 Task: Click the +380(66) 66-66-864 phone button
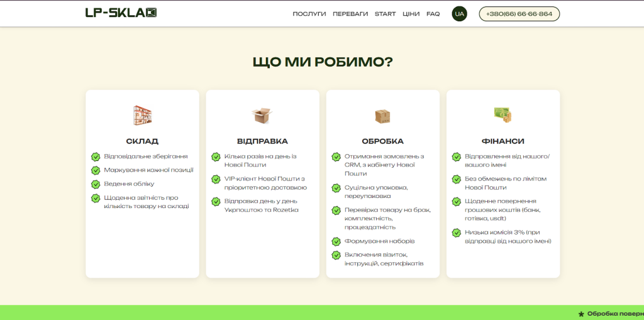click(519, 14)
